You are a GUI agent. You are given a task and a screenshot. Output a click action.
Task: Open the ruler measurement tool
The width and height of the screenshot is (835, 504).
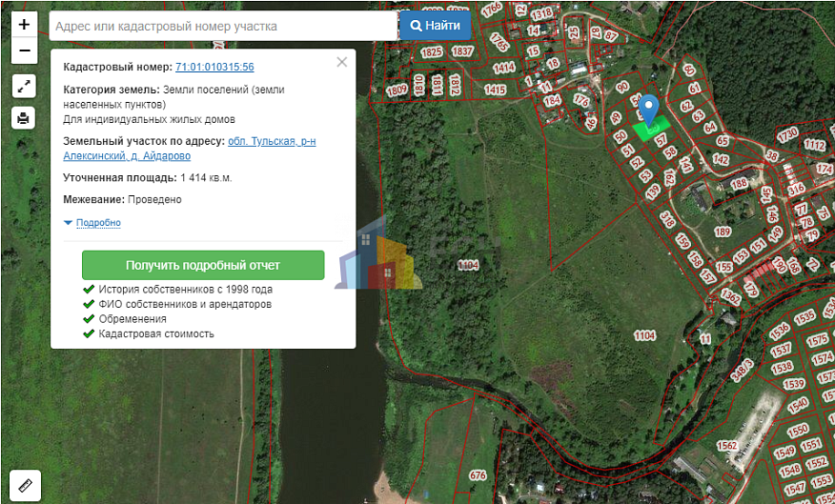25,485
